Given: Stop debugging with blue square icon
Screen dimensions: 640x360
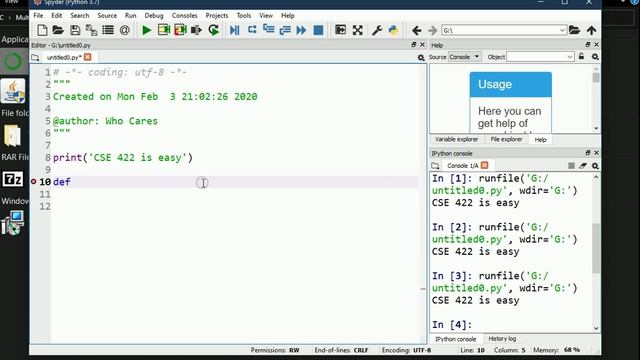Looking at the screenshot, I should (318, 30).
